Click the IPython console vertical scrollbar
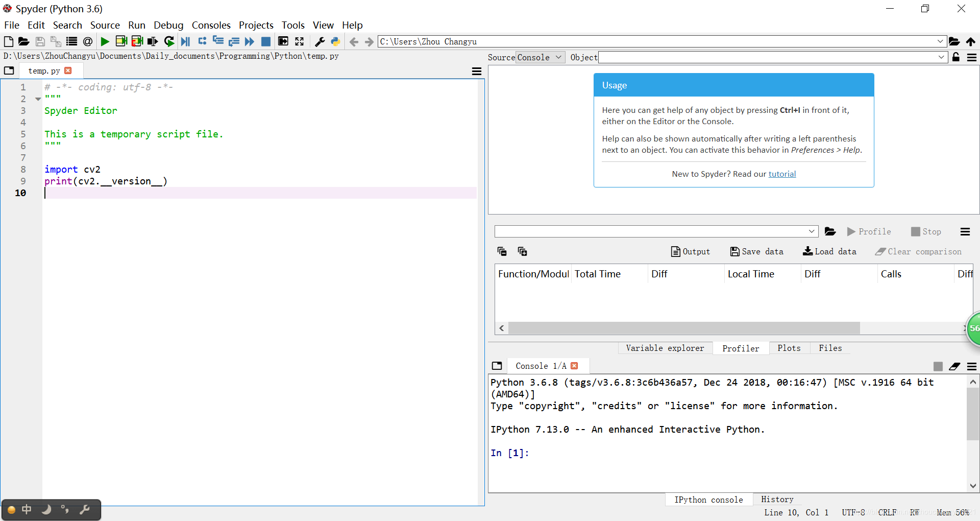Screen dimensions: 980x521 tap(973, 414)
